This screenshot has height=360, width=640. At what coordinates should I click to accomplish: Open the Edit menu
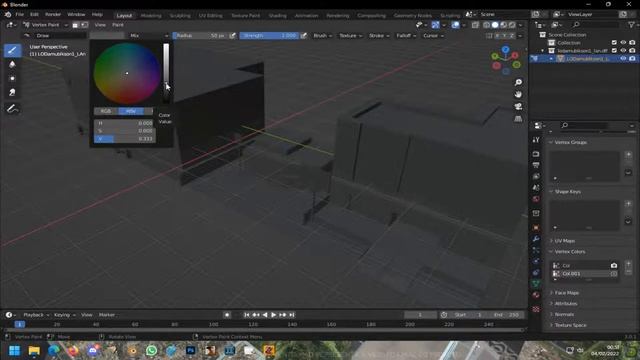coord(34,14)
